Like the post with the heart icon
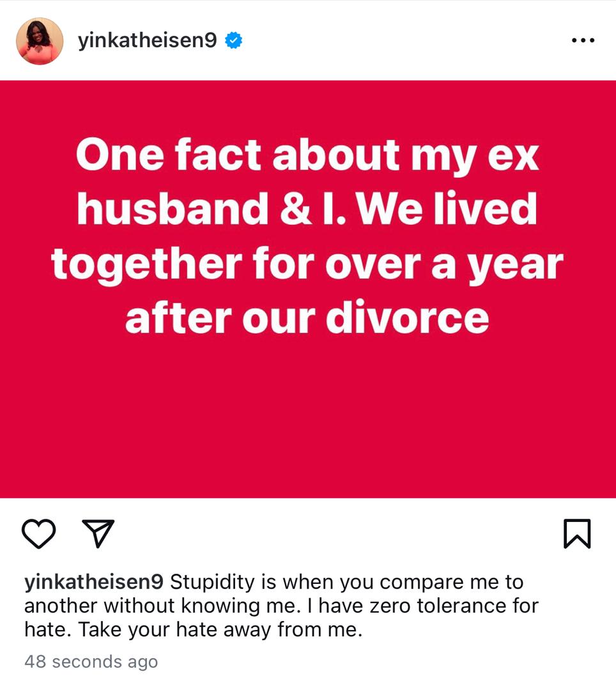 pyautogui.click(x=39, y=533)
